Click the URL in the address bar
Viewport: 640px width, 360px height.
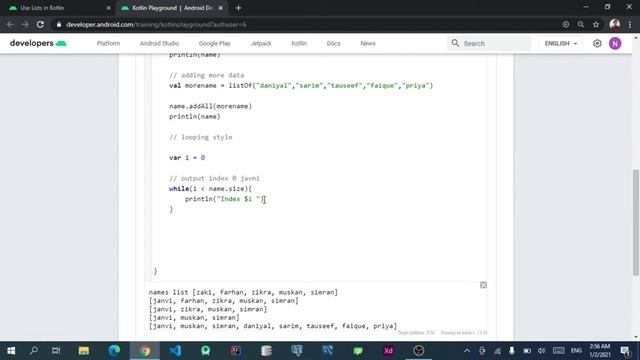[156, 24]
